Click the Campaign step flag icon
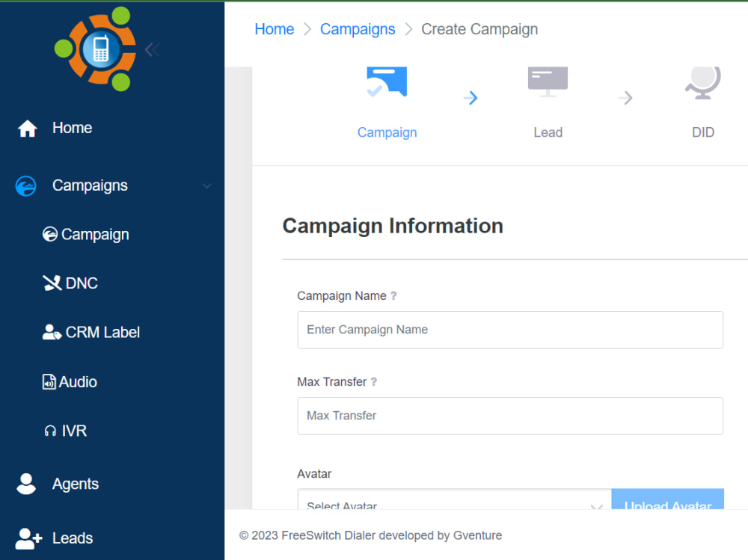Viewport: 748px width, 560px height. coord(386,81)
